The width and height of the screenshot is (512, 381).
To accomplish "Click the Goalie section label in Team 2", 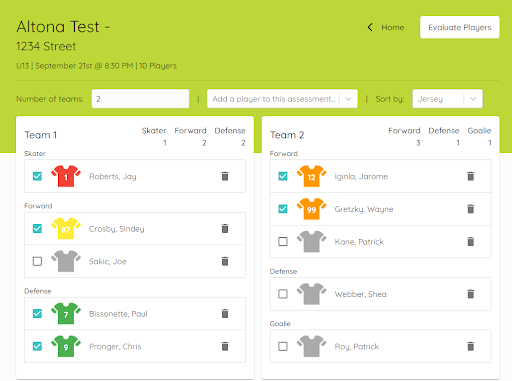I will pyautogui.click(x=280, y=323).
